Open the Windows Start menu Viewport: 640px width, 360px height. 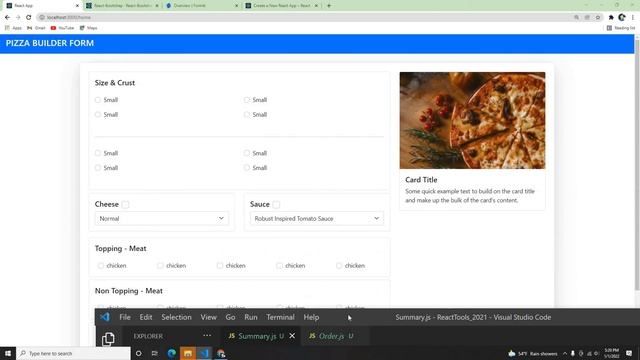click(8, 353)
